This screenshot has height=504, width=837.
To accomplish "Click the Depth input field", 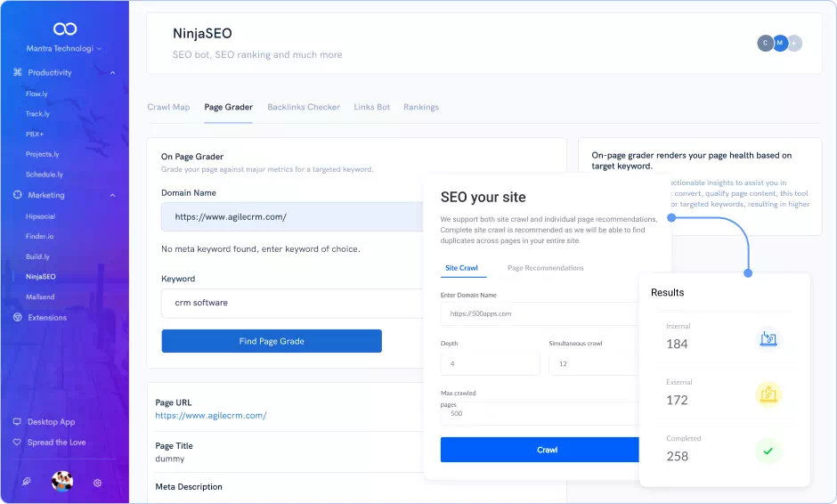I will (x=491, y=363).
